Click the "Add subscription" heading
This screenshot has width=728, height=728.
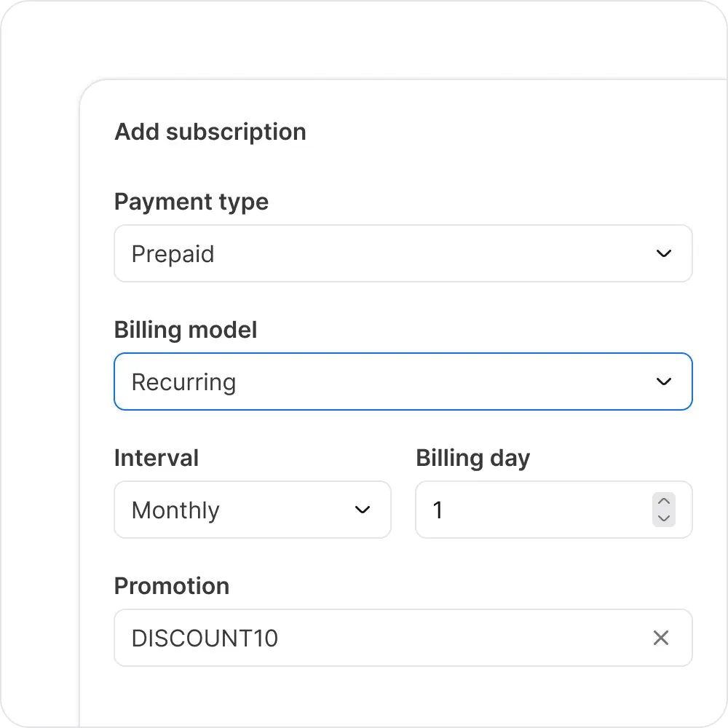[x=210, y=132]
